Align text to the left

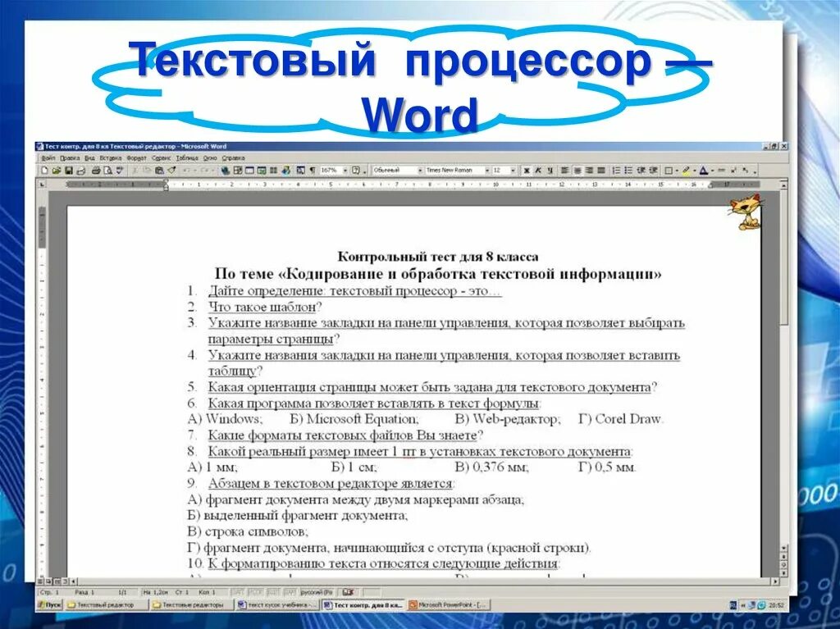(x=565, y=171)
